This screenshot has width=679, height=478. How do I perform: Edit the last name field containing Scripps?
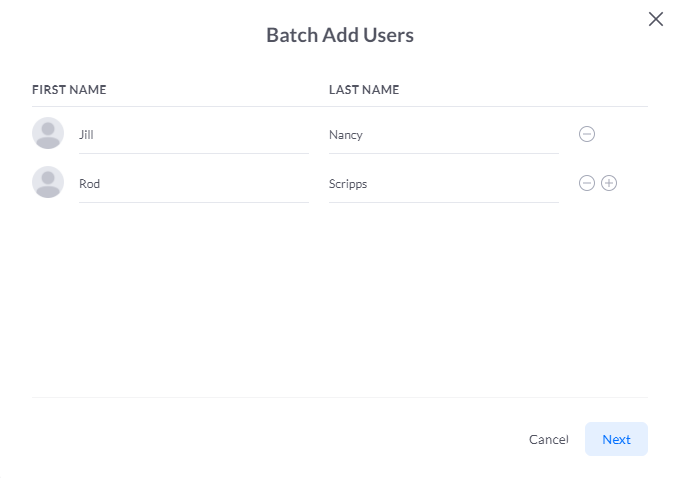pyautogui.click(x=444, y=184)
